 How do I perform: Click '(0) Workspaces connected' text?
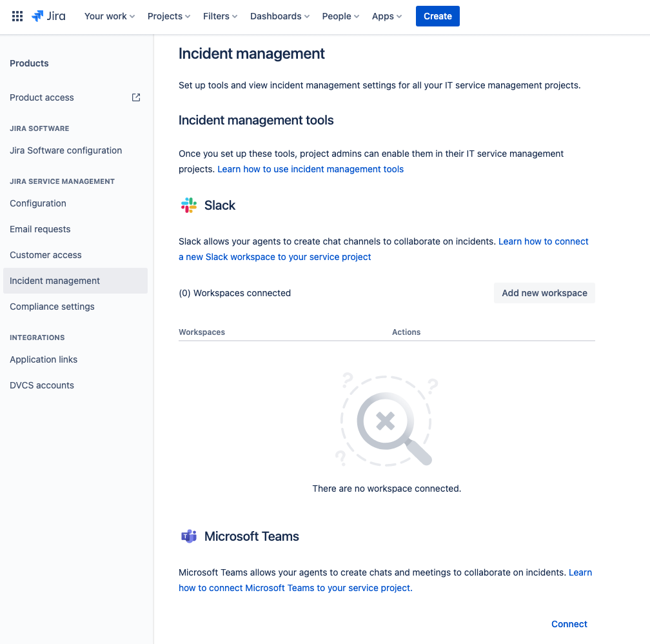click(235, 293)
